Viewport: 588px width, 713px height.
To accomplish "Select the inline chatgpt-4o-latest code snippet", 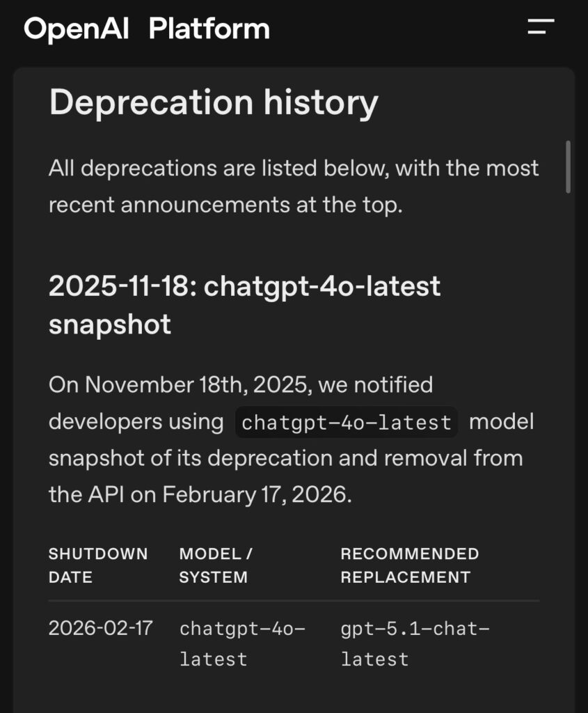I will (x=347, y=423).
